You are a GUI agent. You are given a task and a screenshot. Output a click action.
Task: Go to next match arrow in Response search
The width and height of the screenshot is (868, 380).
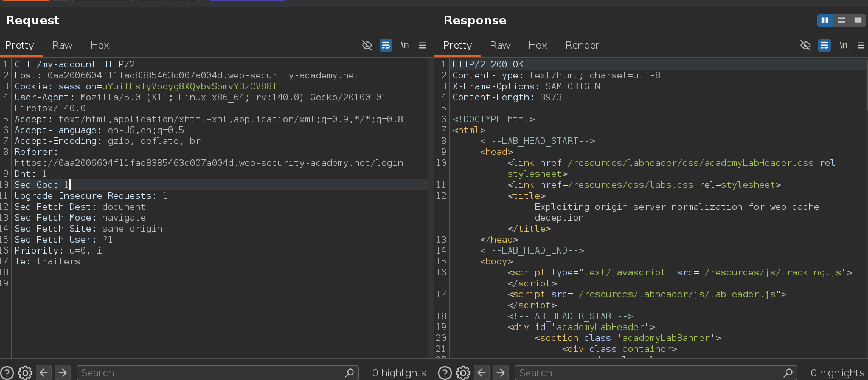[500, 373]
